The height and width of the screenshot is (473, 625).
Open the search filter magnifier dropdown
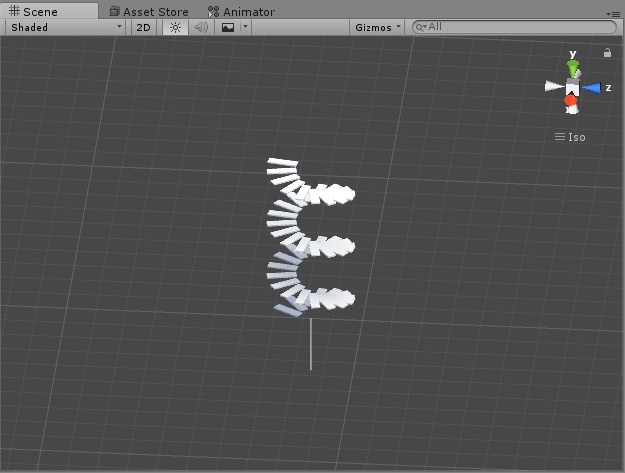pos(421,27)
